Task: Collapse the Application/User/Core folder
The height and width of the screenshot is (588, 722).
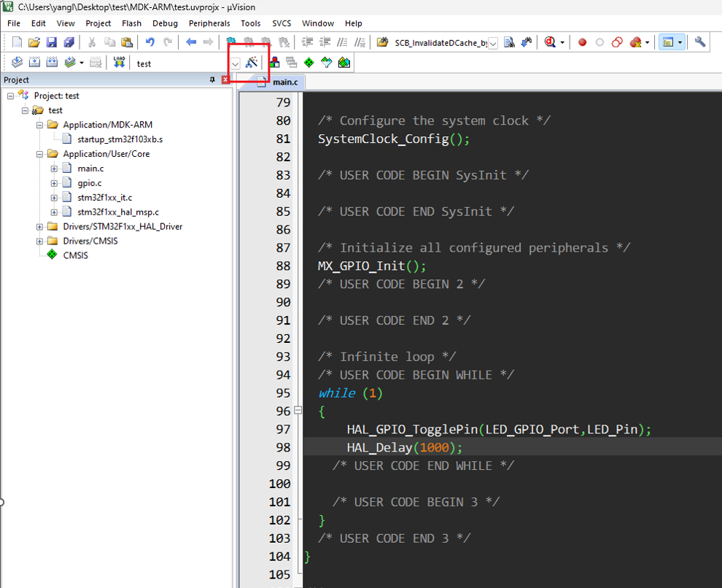Action: [x=39, y=154]
